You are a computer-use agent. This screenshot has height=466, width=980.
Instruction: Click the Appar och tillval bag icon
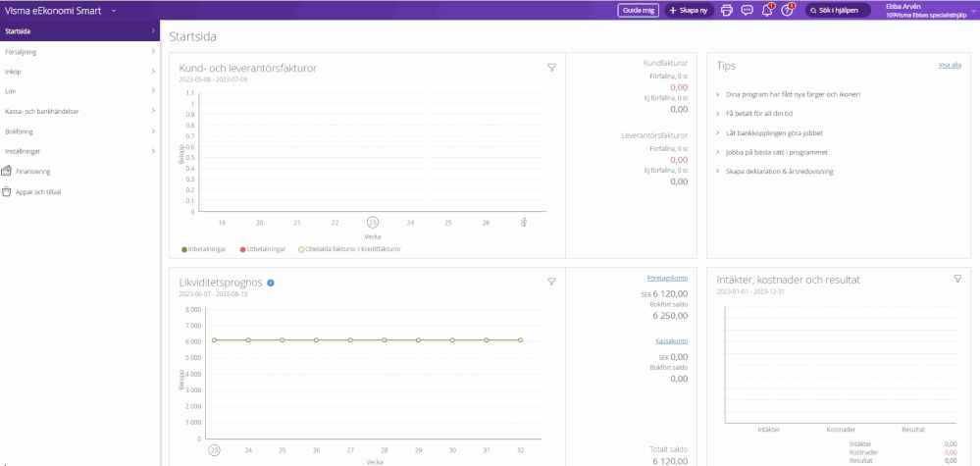point(7,191)
